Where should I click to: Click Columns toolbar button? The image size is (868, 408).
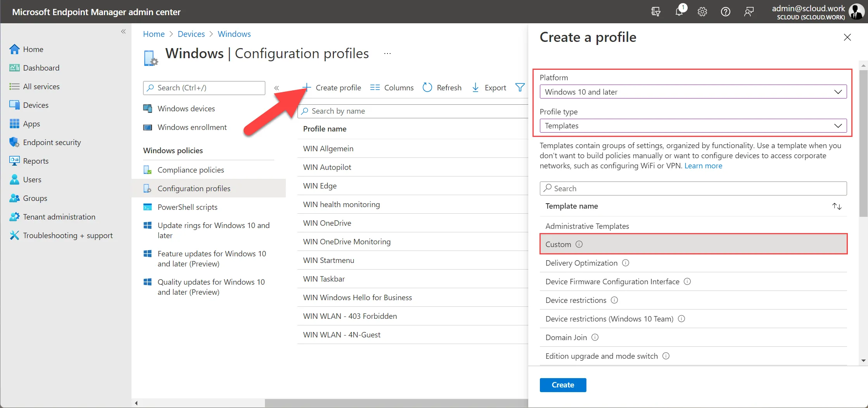pos(392,88)
